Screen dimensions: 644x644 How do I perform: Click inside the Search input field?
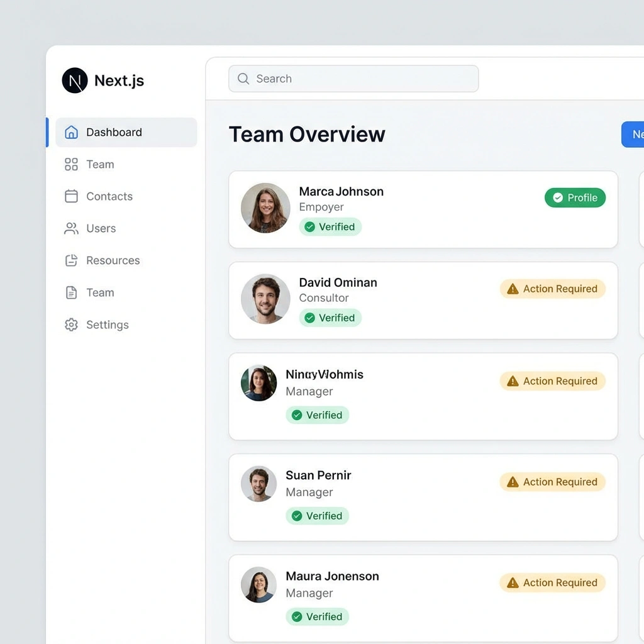352,79
